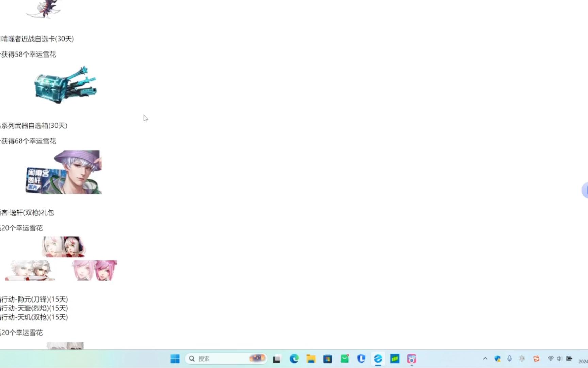This screenshot has height=368, width=588.
Task: Open Microsoft Store from the taskbar
Action: (x=328, y=358)
